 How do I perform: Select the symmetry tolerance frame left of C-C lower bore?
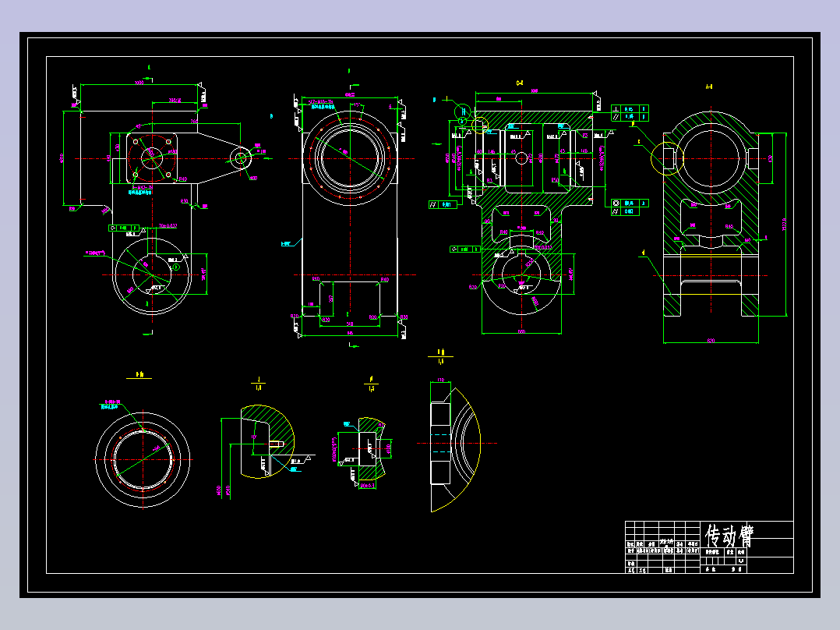[464, 250]
